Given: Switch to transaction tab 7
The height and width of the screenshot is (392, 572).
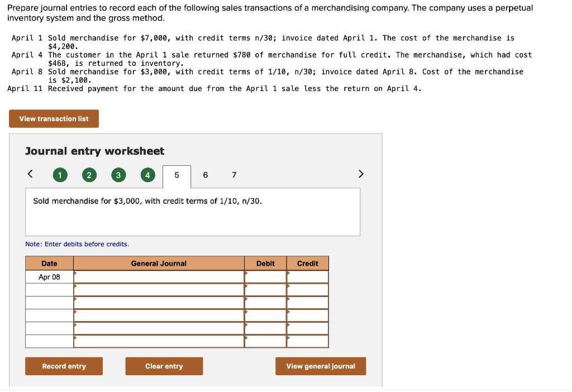Looking at the screenshot, I should coord(234,175).
